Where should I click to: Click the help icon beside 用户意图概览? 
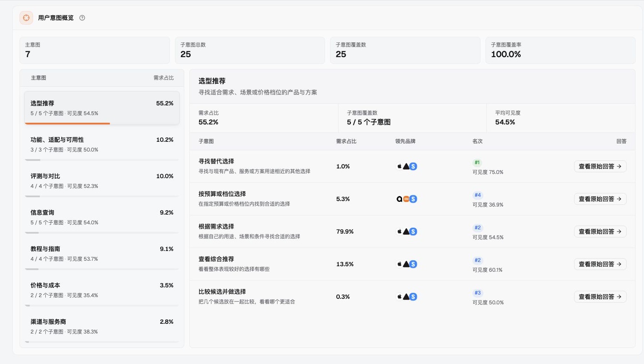click(82, 18)
